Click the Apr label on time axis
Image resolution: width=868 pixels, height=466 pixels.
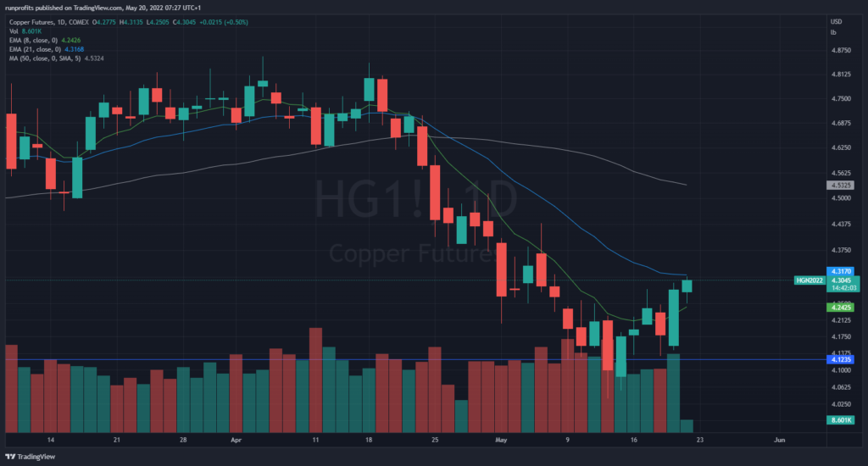pos(235,441)
